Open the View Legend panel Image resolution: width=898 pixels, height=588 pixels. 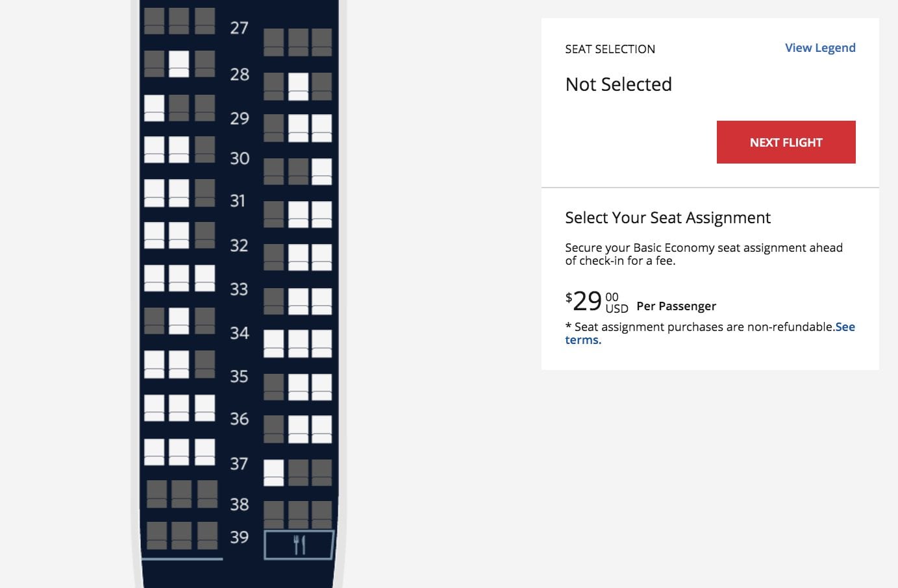pyautogui.click(x=820, y=47)
